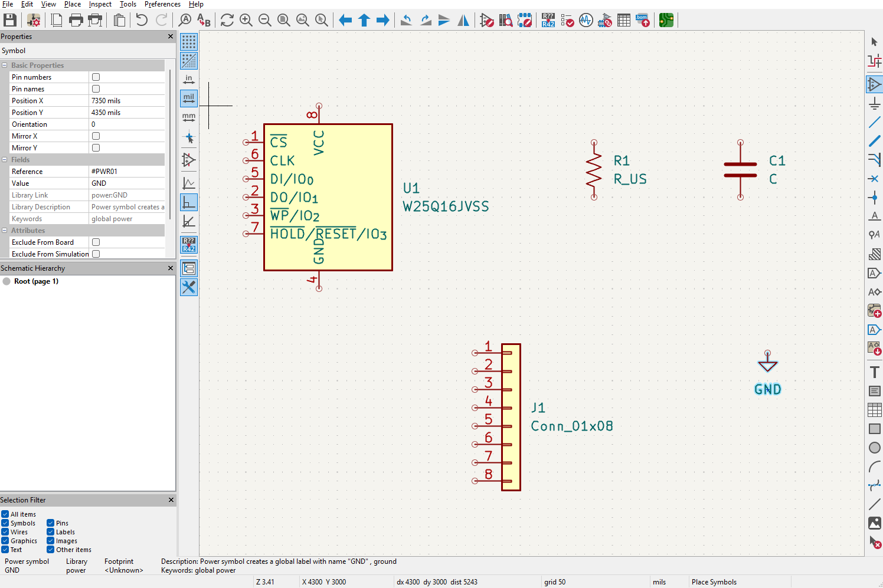Collapse the Basic Properties section

coord(5,65)
